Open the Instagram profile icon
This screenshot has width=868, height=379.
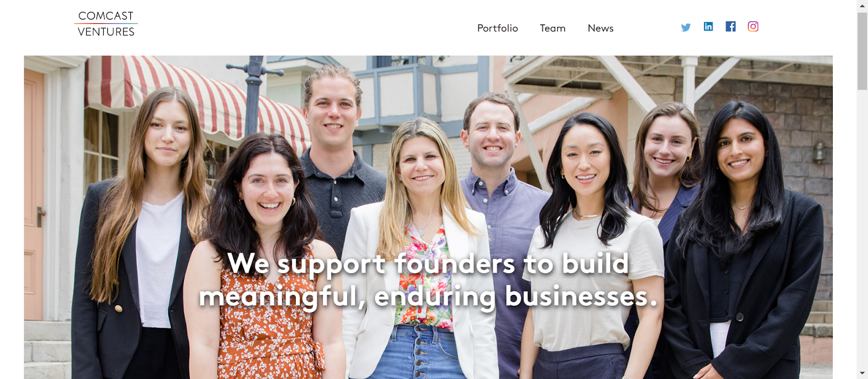pyautogui.click(x=753, y=27)
